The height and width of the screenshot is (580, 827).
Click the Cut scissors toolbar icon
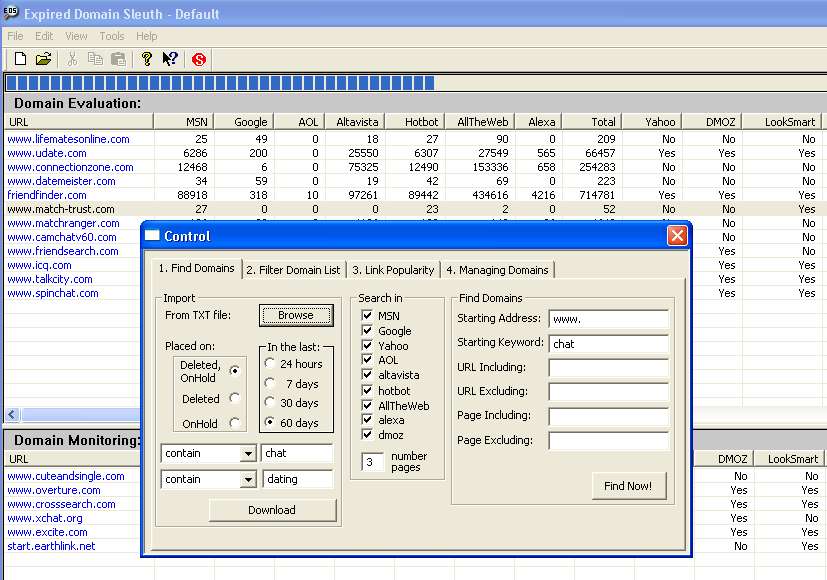coord(72,60)
